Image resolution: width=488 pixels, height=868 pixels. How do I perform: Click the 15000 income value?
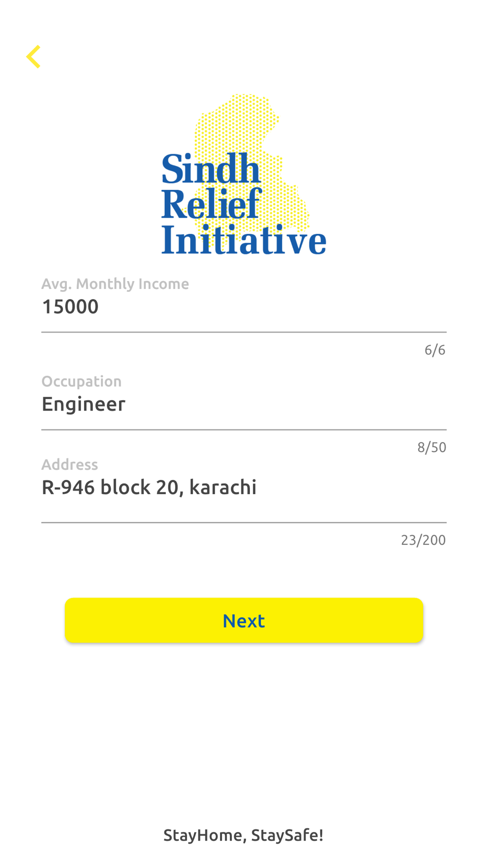tap(70, 307)
